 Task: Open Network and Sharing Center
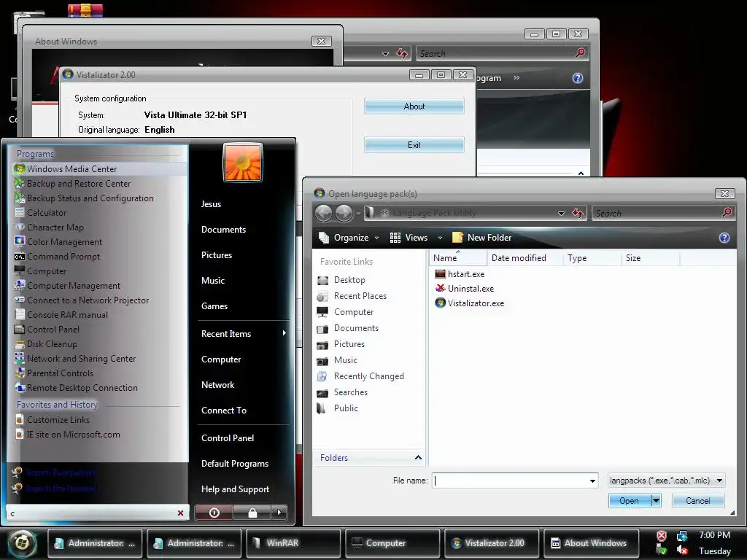pyautogui.click(x=99, y=359)
